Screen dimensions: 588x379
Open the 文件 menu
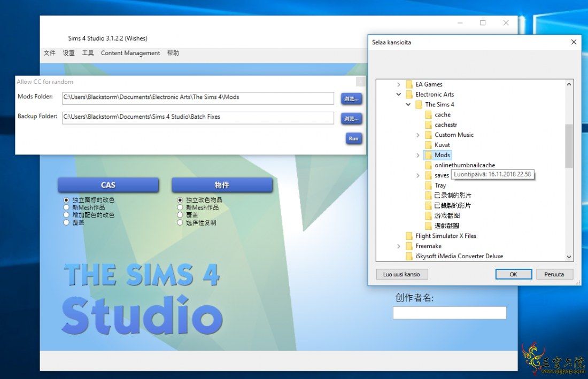coord(49,53)
